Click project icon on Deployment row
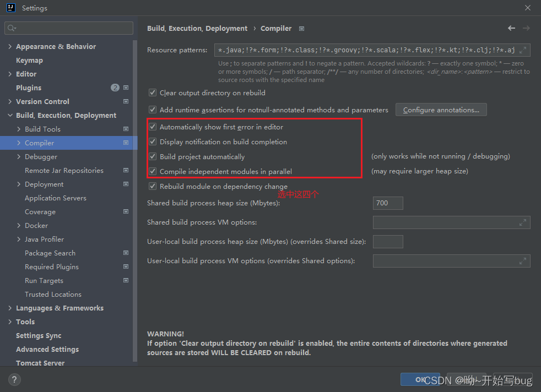 point(126,184)
